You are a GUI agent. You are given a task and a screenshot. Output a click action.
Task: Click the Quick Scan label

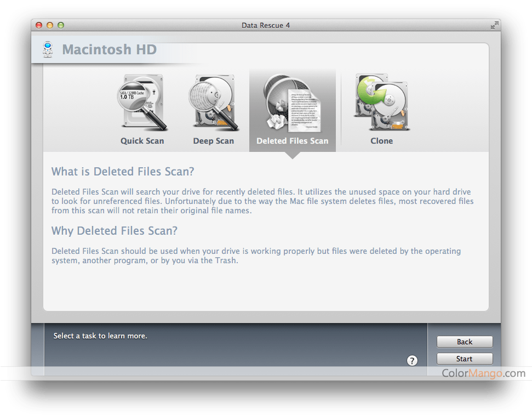142,141
